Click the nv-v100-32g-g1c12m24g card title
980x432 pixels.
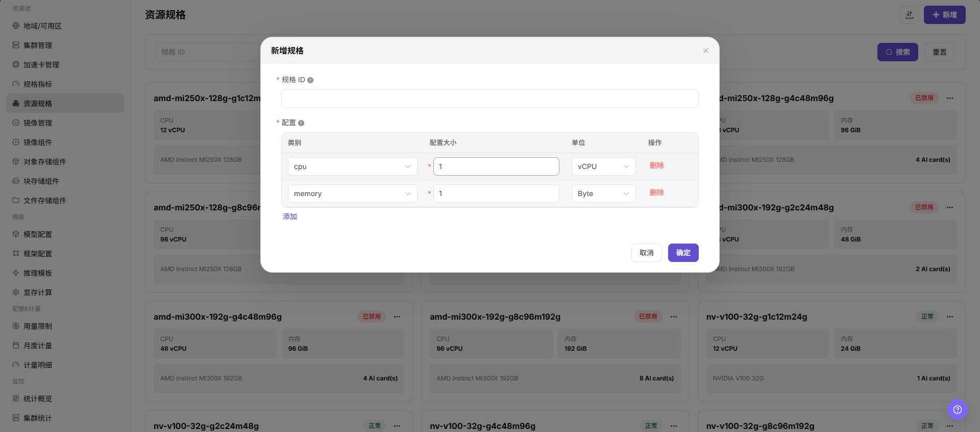757,317
